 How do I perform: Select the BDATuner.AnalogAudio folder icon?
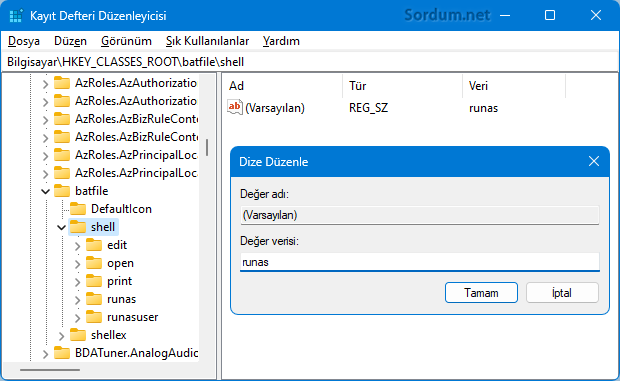(x=62, y=353)
